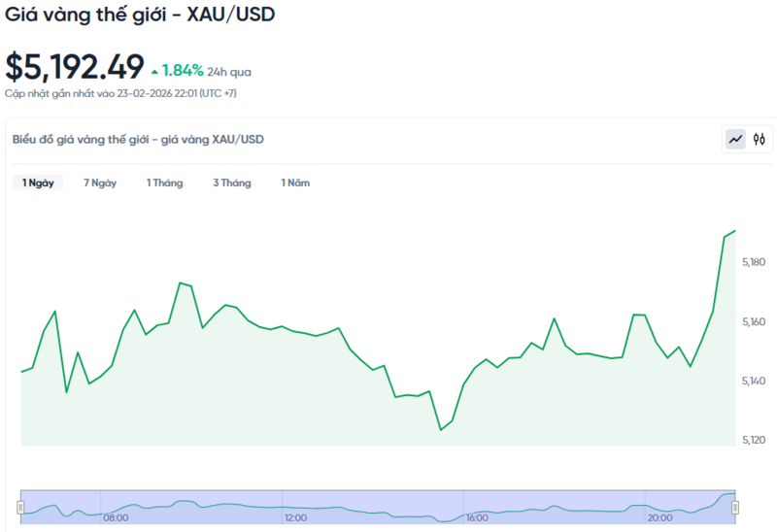The image size is (777, 532).
Task: Open the 1 Năm chart range
Action: tap(295, 183)
